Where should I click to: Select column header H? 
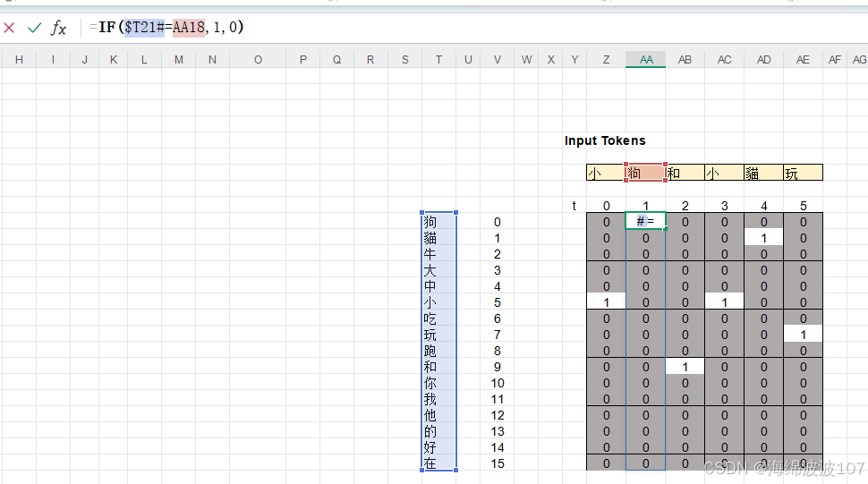(x=19, y=60)
